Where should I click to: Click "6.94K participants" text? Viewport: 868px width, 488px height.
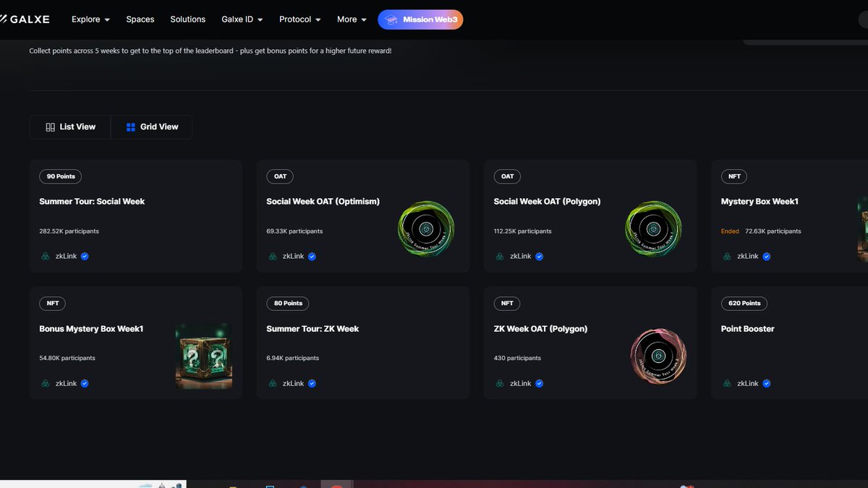292,358
